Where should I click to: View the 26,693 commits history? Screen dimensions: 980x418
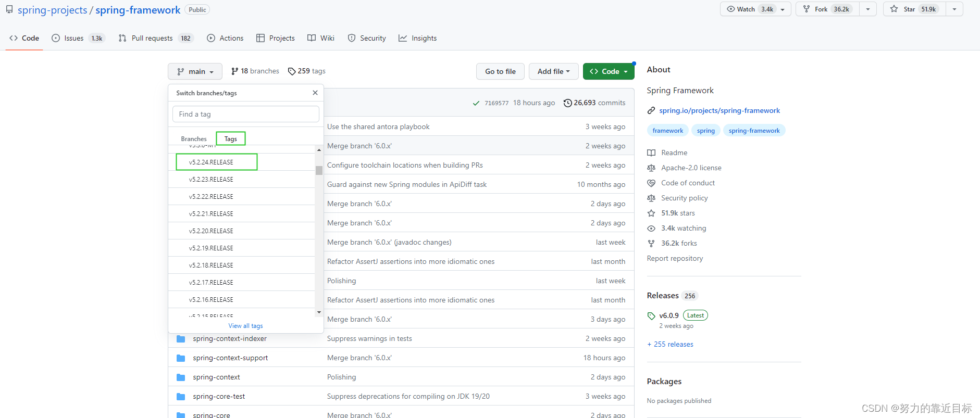pos(594,103)
